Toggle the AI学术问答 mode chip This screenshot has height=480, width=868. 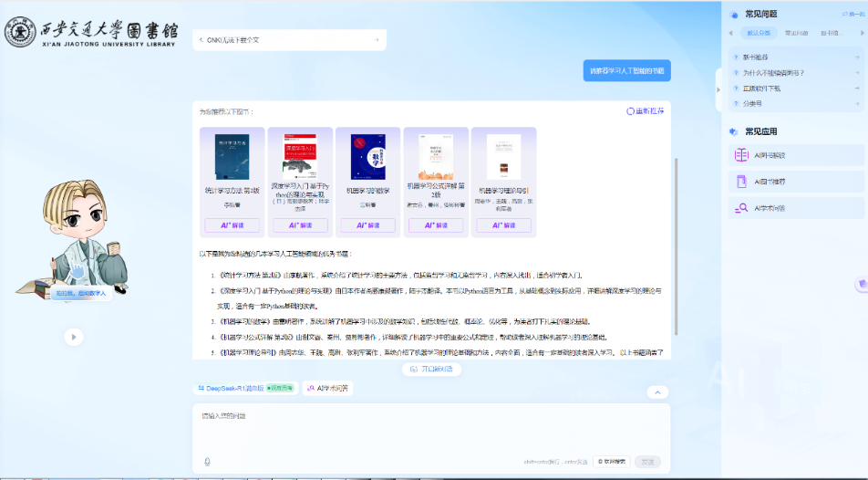tap(328, 388)
